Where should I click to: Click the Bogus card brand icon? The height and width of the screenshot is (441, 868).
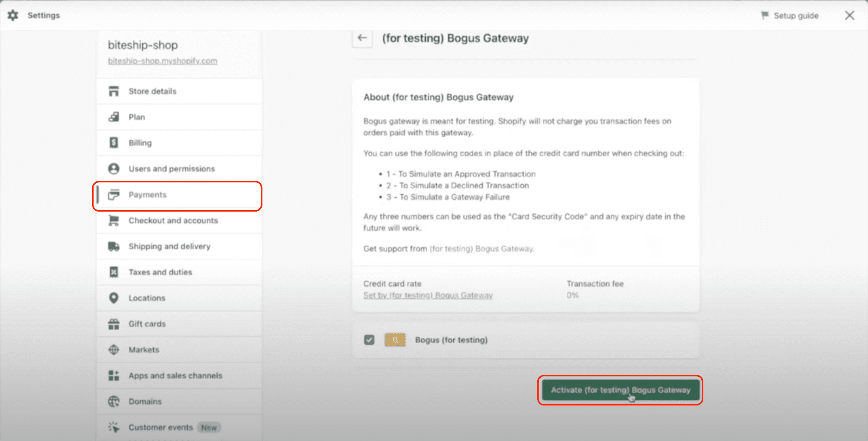click(x=395, y=340)
